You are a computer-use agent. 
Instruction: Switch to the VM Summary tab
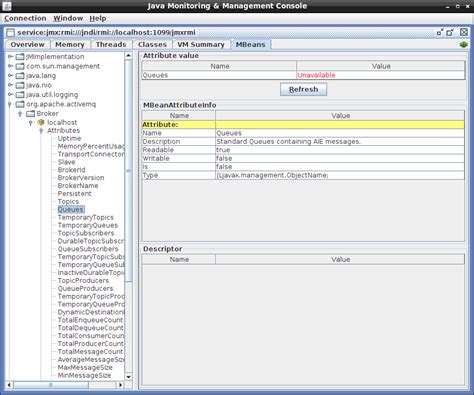(x=201, y=45)
